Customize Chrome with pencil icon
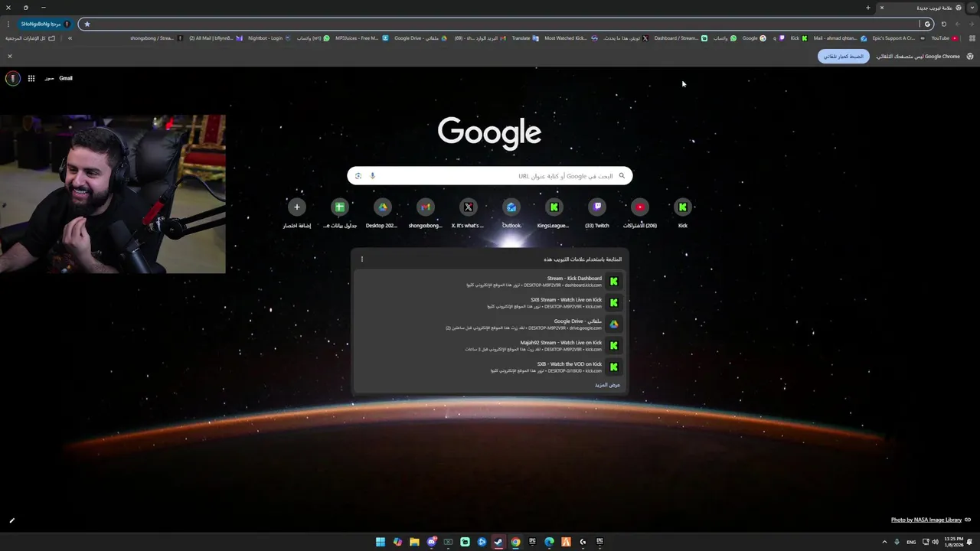 click(x=11, y=520)
